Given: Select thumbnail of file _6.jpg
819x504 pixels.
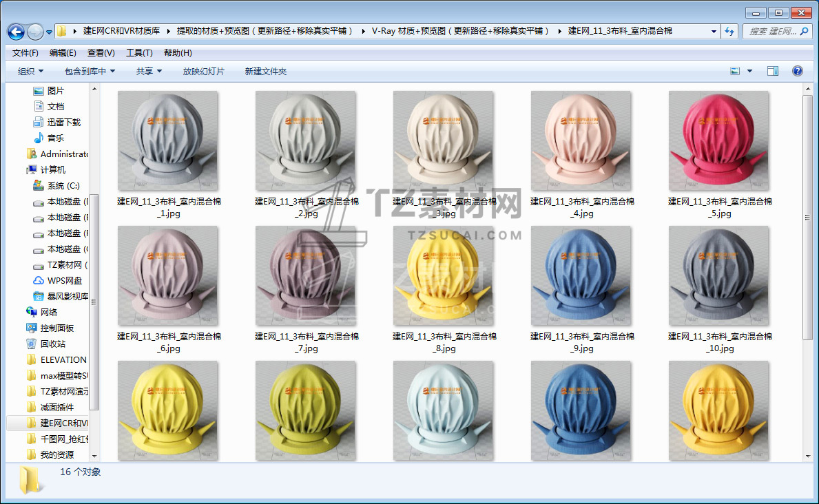Looking at the screenshot, I should 167,276.
